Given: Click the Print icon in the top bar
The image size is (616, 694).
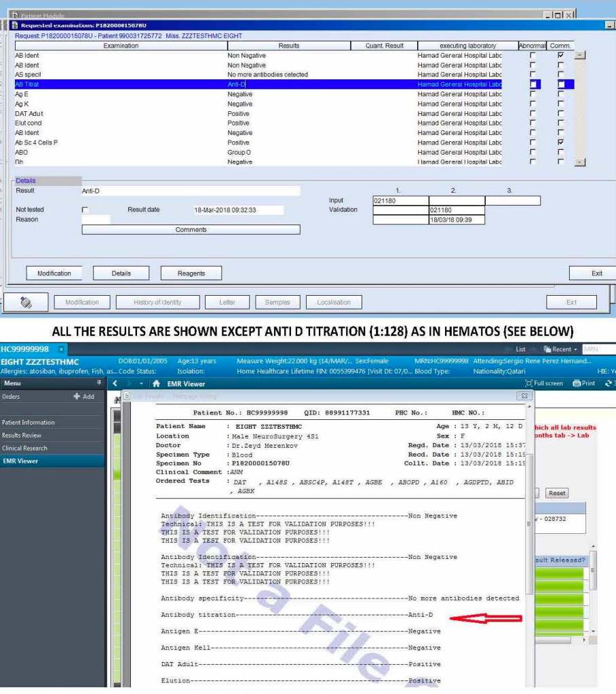Looking at the screenshot, I should click(x=583, y=383).
